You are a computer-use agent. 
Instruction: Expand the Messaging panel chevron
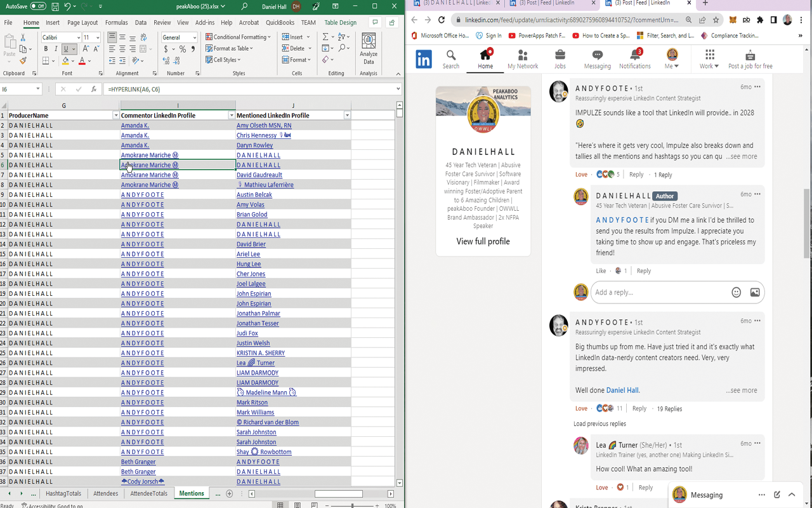click(792, 495)
